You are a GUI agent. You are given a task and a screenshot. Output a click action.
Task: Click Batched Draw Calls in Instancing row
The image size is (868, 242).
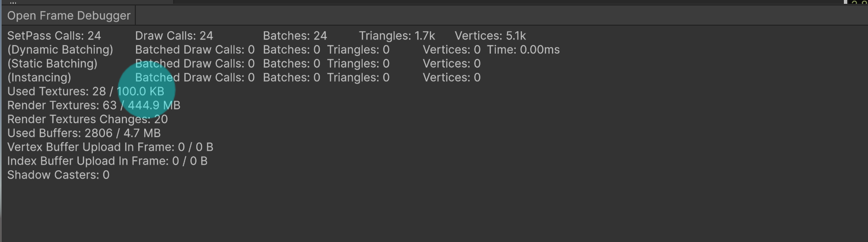coord(195,78)
